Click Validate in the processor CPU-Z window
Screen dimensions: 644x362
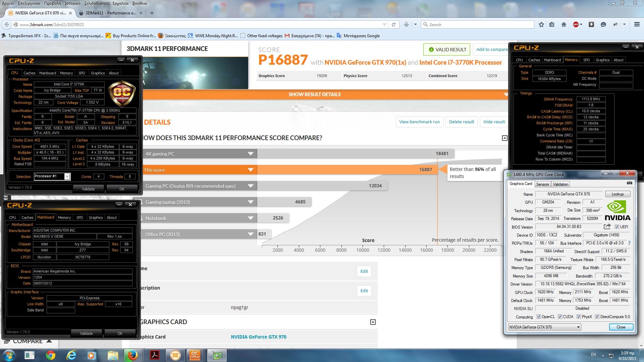(88, 189)
